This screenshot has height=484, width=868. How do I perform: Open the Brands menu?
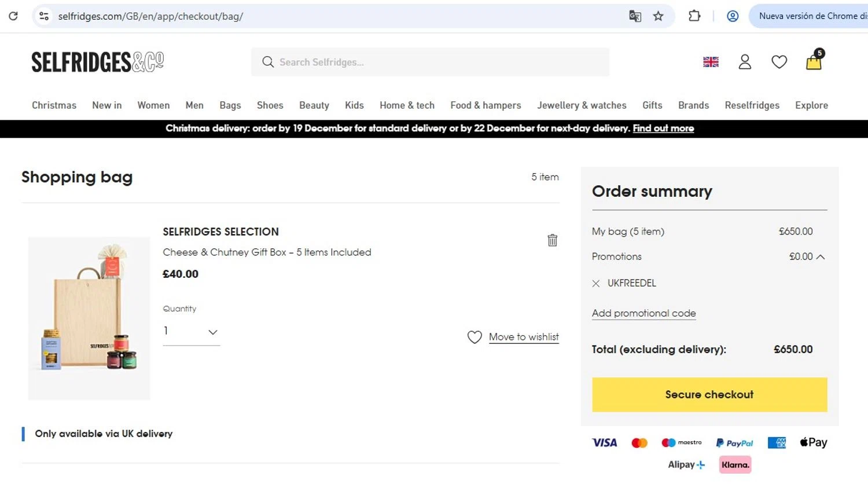[693, 105]
